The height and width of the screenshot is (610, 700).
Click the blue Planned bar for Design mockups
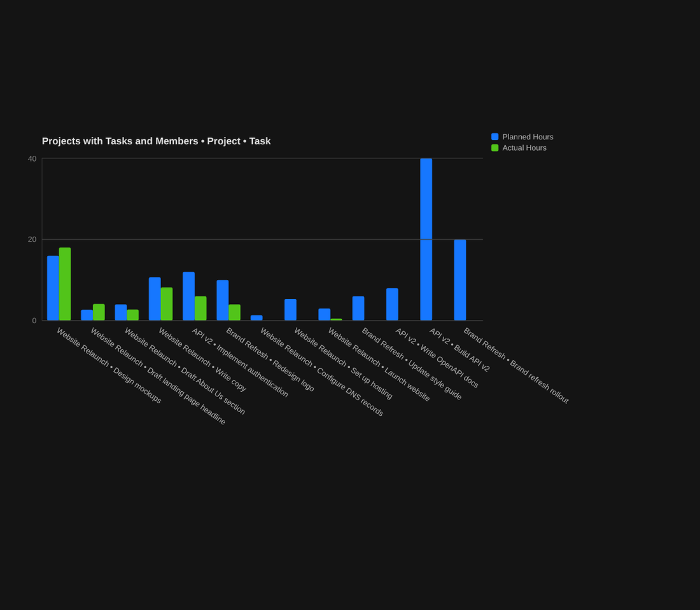pos(53,288)
